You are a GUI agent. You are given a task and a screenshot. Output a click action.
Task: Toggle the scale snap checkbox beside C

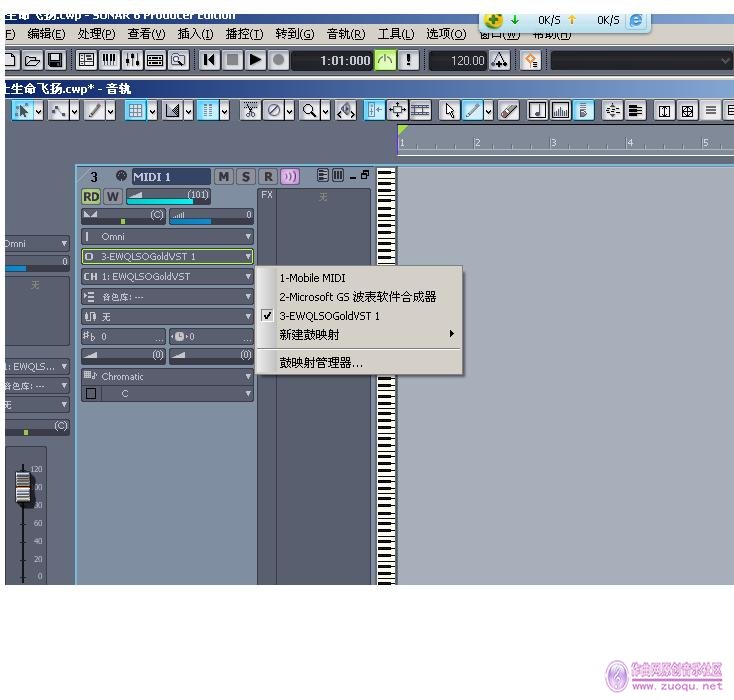click(x=91, y=394)
